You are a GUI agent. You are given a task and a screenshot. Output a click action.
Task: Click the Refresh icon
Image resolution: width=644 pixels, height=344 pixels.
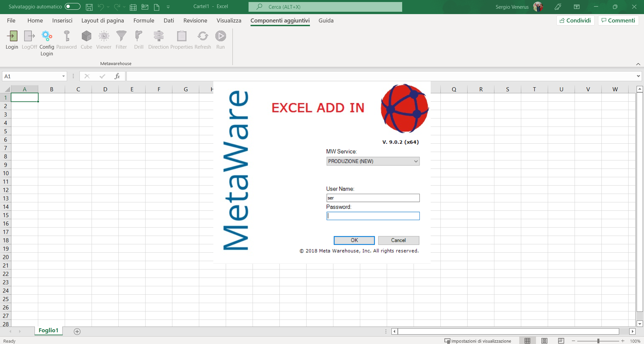tap(203, 36)
